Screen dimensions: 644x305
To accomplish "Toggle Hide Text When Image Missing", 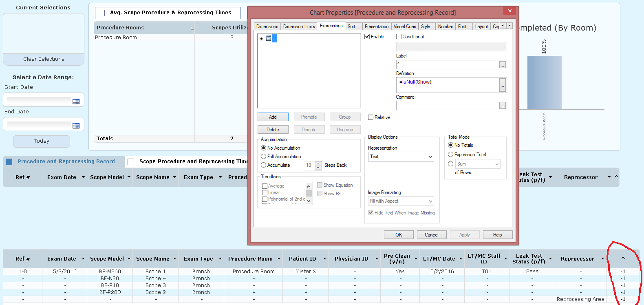I will click(371, 213).
